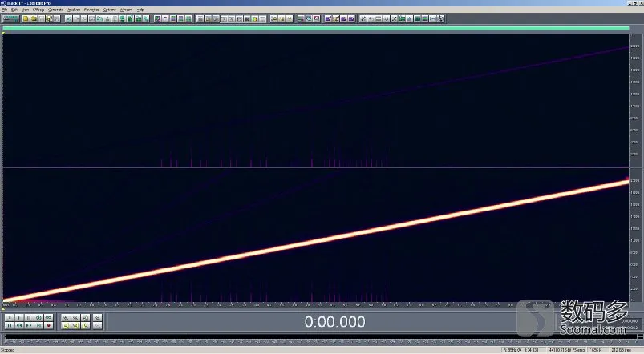Click the Play transport button

tap(19, 317)
